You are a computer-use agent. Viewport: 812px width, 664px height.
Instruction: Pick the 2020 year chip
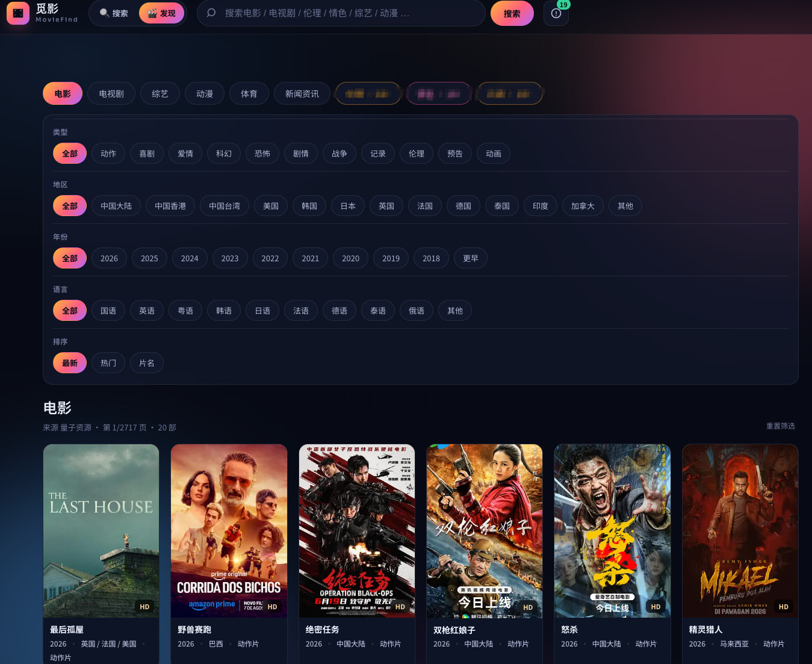click(x=351, y=258)
